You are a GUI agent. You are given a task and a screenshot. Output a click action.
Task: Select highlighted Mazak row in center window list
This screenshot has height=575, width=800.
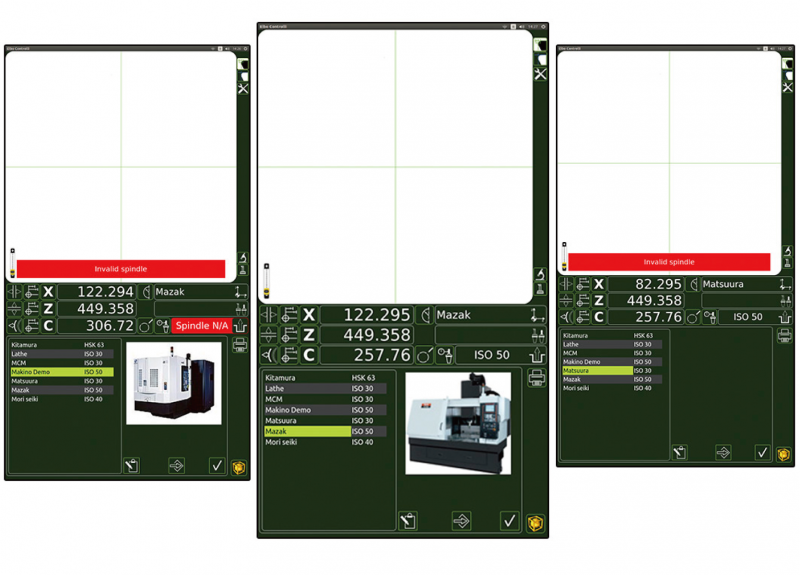[325, 432]
